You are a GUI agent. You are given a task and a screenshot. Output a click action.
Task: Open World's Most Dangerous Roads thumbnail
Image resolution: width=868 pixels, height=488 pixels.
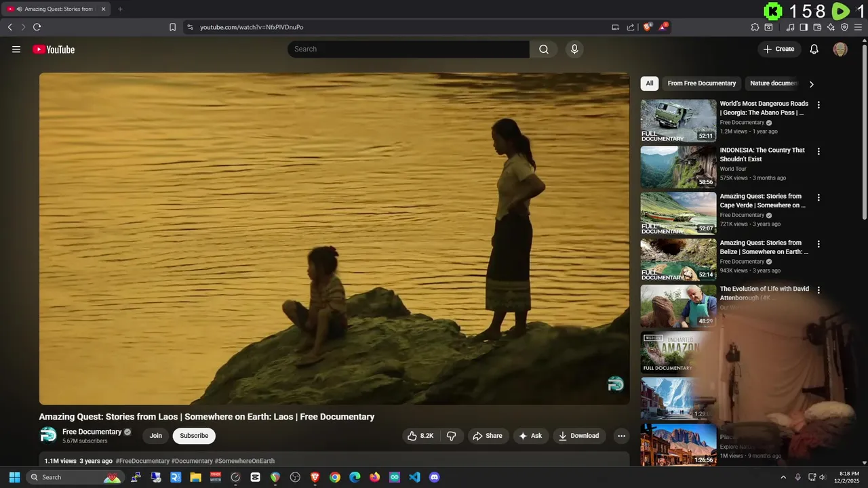(x=678, y=121)
